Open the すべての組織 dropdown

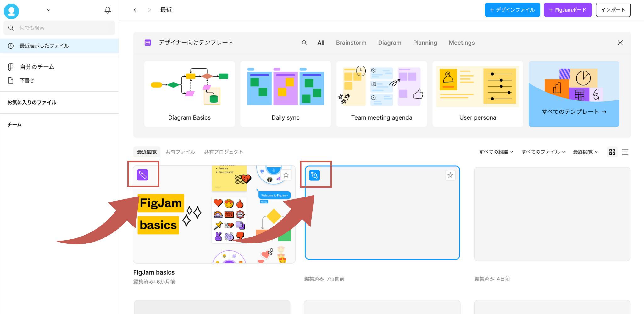point(496,152)
